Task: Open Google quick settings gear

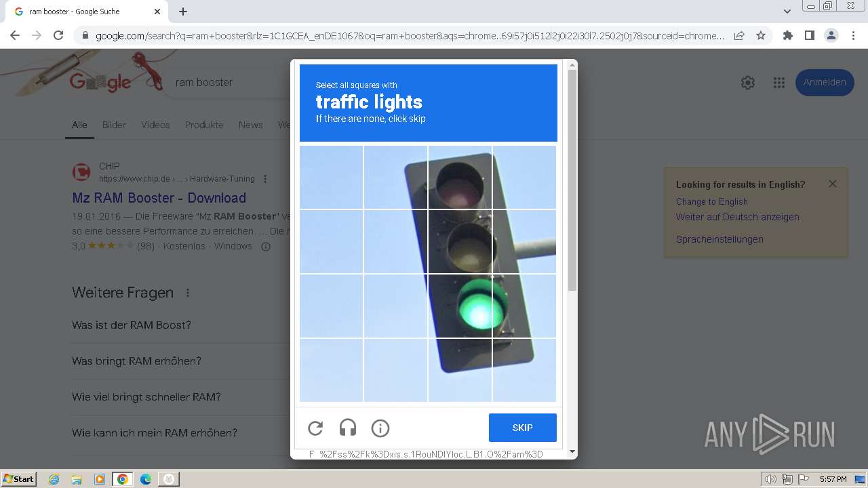Action: 748,83
